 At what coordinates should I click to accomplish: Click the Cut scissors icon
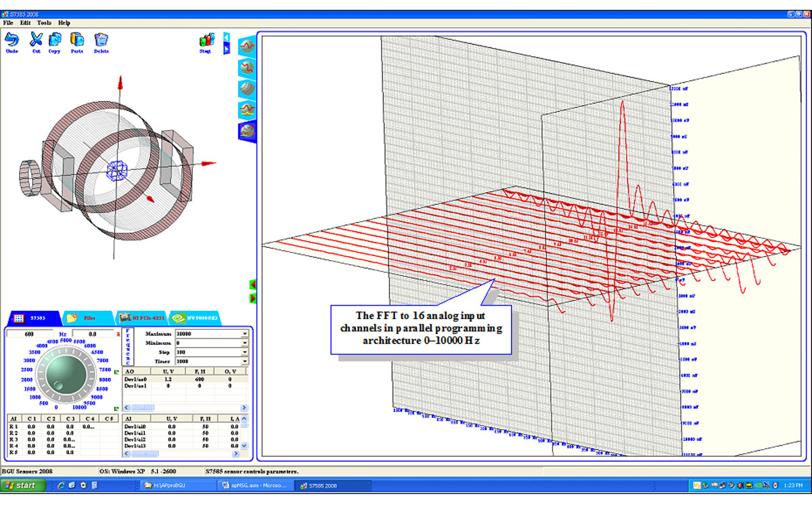click(37, 40)
